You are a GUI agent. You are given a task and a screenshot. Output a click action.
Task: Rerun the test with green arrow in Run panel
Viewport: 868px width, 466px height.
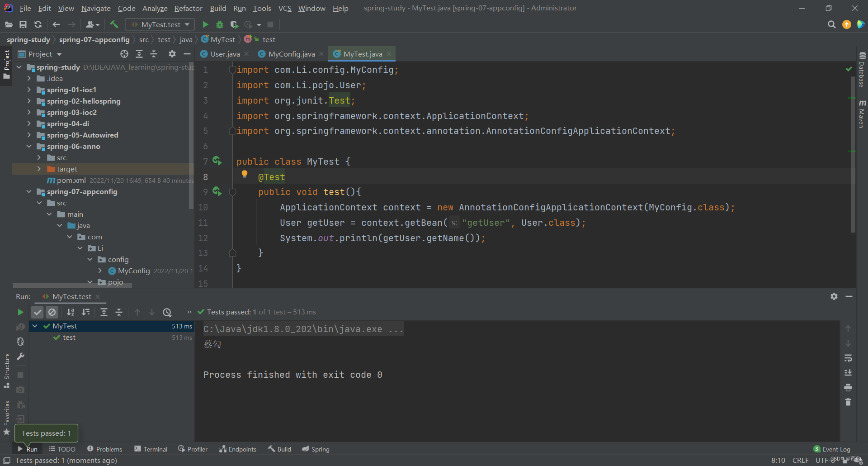coord(20,312)
